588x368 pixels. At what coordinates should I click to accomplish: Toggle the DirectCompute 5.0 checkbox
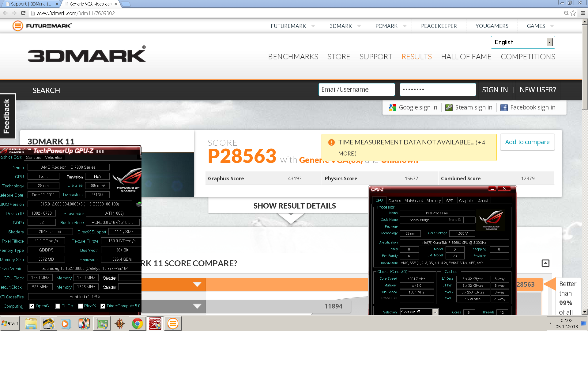tap(103, 306)
